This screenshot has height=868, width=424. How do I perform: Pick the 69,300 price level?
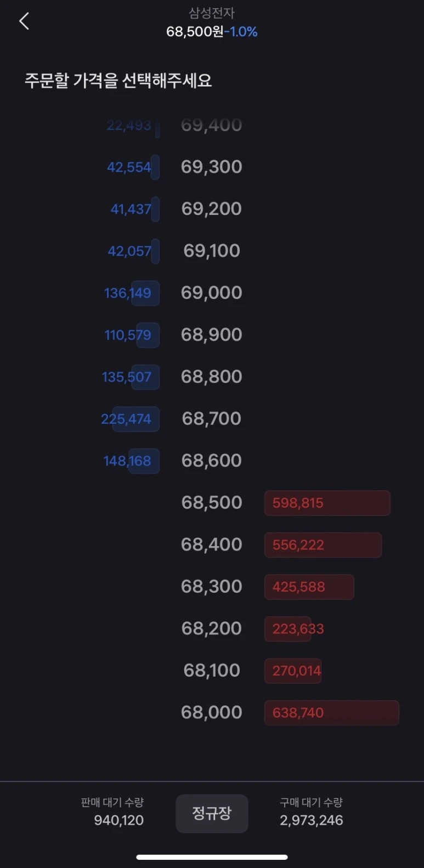coord(212,167)
